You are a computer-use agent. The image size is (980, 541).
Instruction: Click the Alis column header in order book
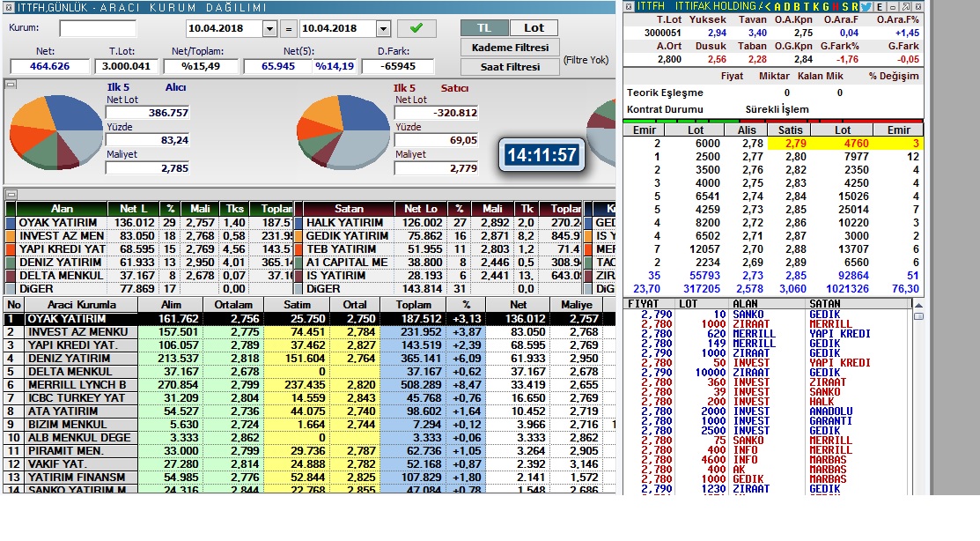[x=747, y=130]
